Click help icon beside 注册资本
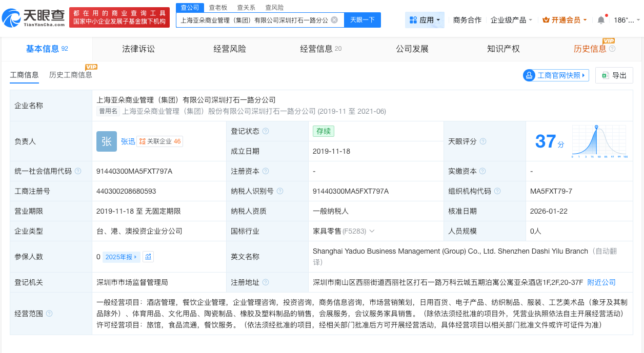Image resolution: width=644 pixels, height=353 pixels. coord(266,171)
